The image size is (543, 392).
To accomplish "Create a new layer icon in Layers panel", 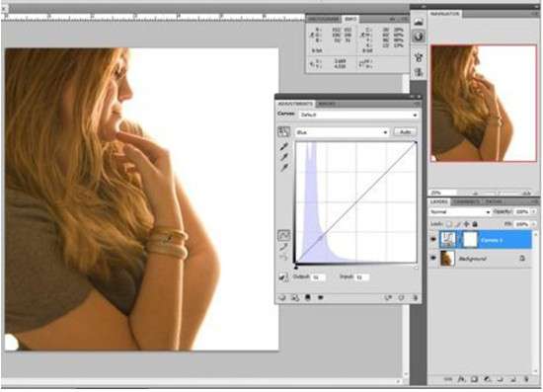I will (x=512, y=379).
